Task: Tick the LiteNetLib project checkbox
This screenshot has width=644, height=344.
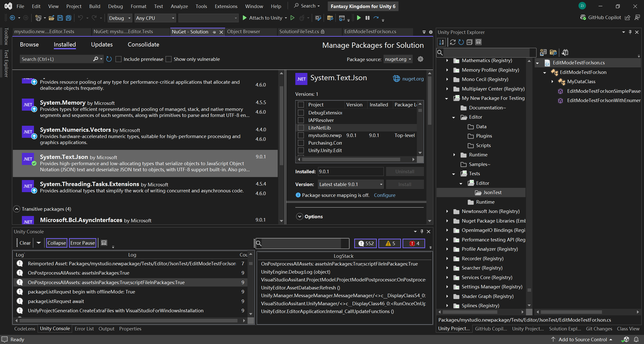Action: pos(301,128)
